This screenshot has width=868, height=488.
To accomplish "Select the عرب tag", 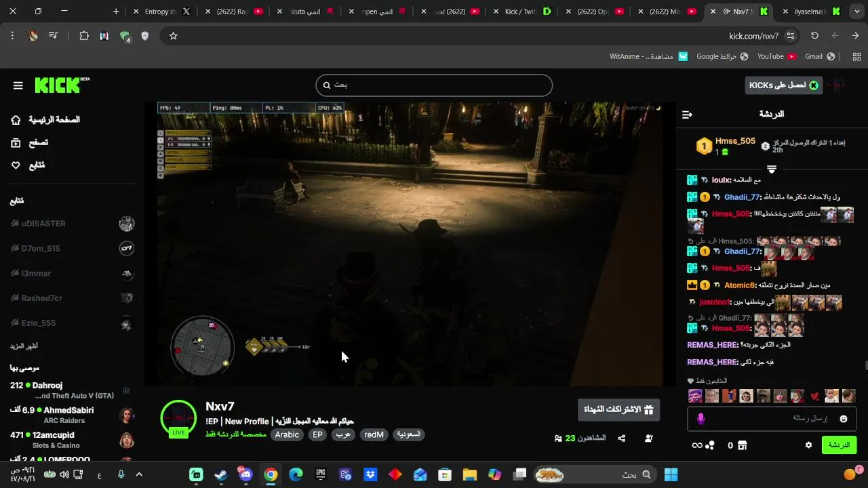I will 343,435.
